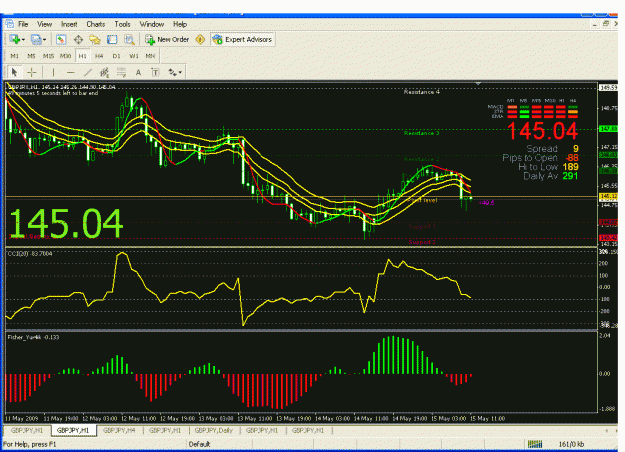Select the Crosshair tool
The height and width of the screenshot is (452, 625).
(x=31, y=72)
